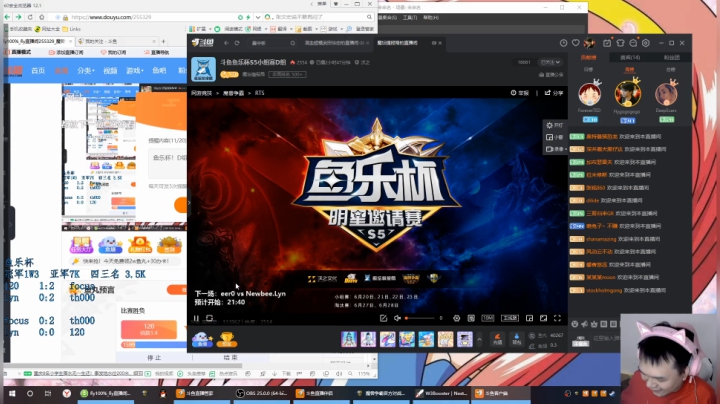This screenshot has height=404, width=720.
Task: Toggle the danmaku display icon in player bar
Action: (471, 318)
